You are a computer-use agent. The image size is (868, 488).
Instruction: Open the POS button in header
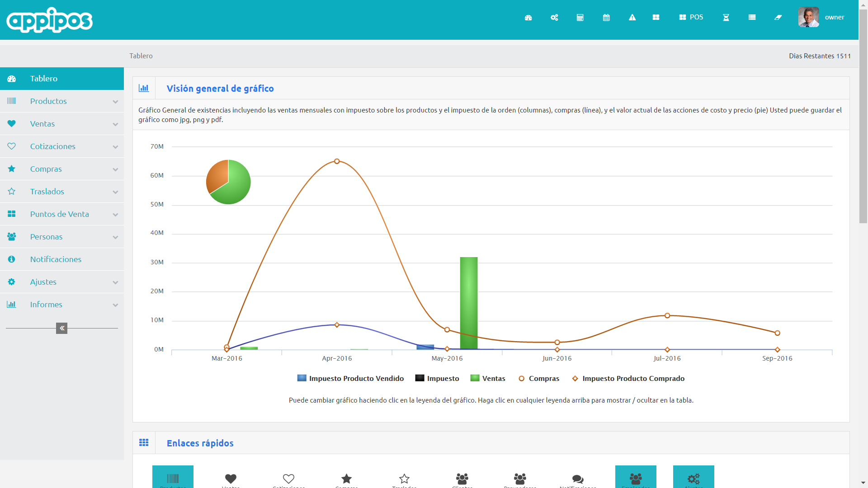point(691,18)
